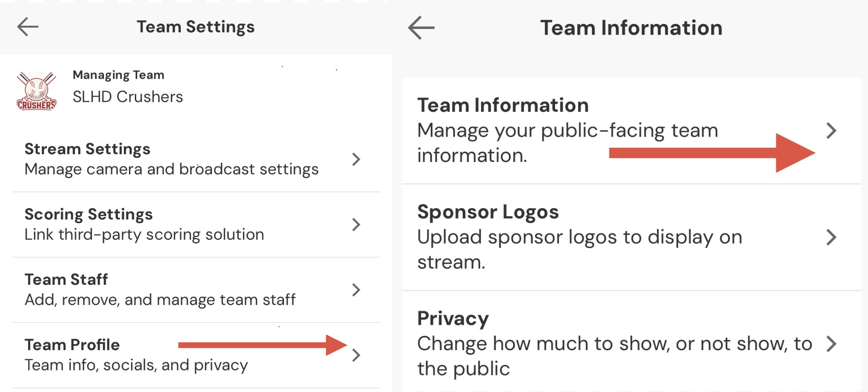
Task: Choose Team Profile entry
Action: [x=72, y=345]
